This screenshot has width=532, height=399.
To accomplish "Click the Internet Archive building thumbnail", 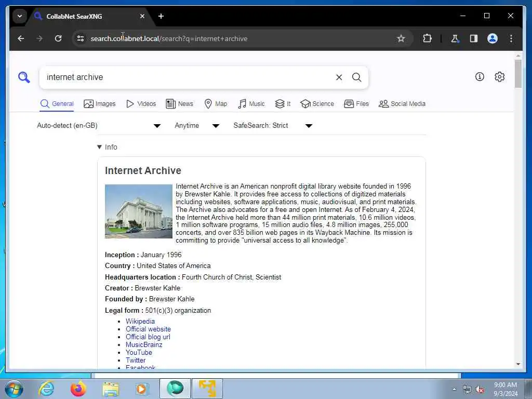I will (138, 211).
